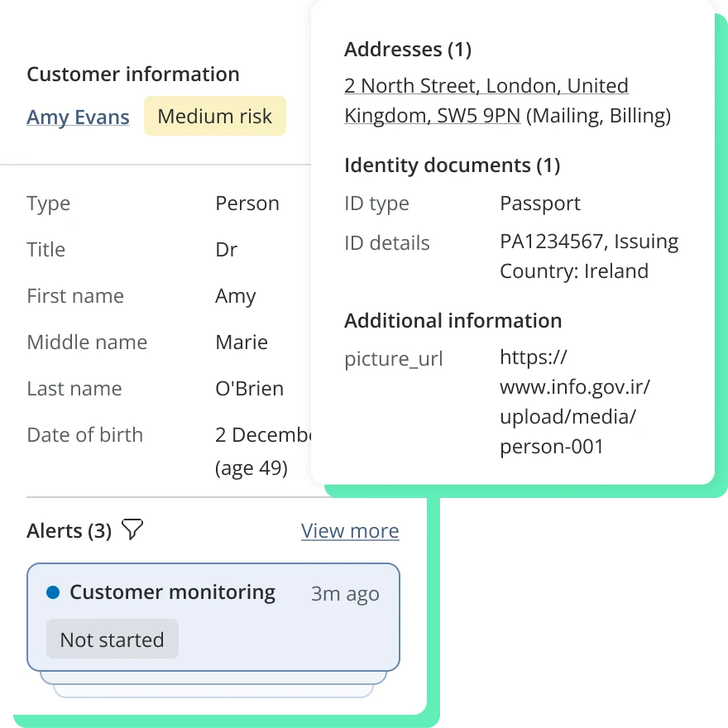
Task: Click View more alerts link
Action: pyautogui.click(x=350, y=531)
